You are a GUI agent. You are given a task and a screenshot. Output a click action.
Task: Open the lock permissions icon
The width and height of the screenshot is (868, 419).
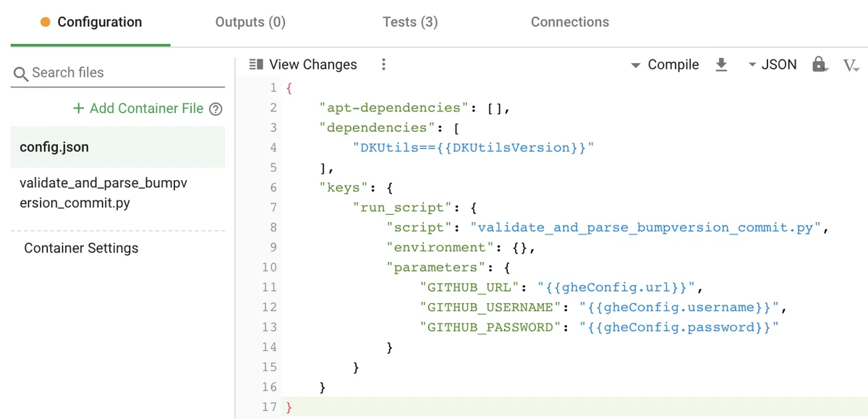[x=820, y=64]
